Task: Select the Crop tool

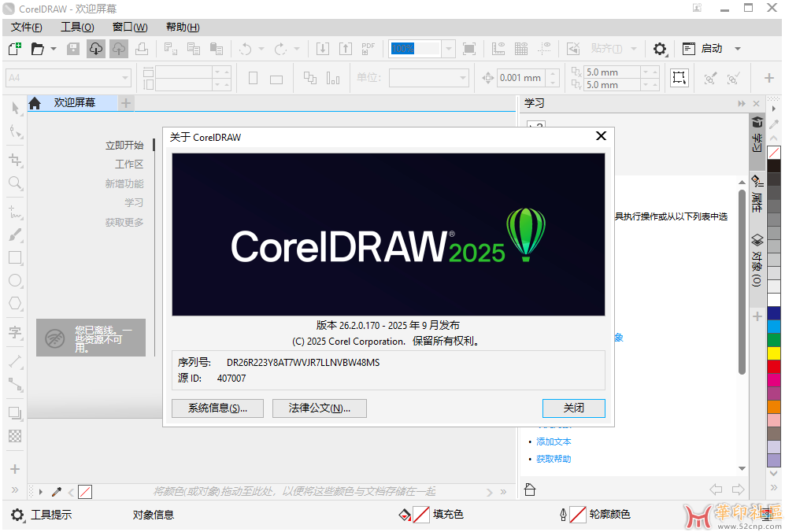Action: tap(15, 160)
